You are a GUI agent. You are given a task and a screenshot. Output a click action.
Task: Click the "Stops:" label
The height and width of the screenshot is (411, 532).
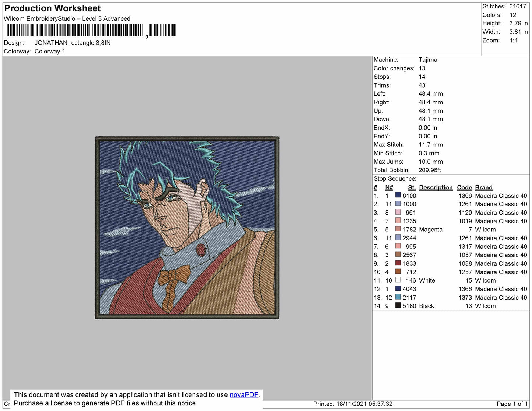(x=382, y=77)
